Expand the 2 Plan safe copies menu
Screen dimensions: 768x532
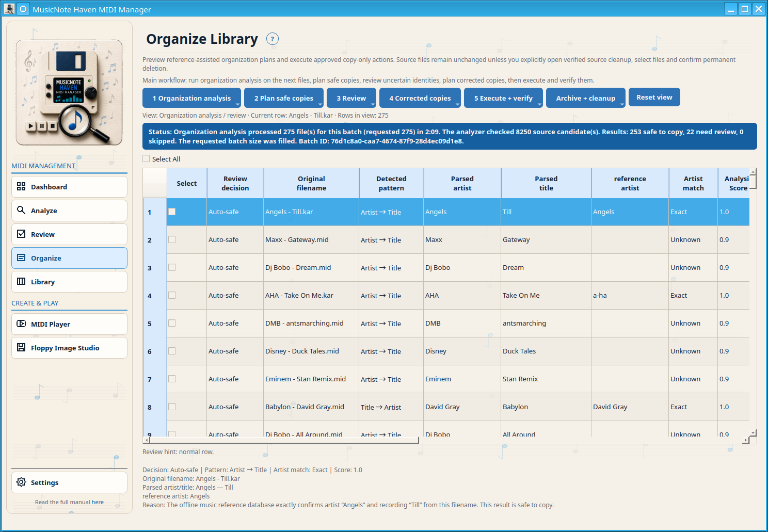(x=284, y=98)
